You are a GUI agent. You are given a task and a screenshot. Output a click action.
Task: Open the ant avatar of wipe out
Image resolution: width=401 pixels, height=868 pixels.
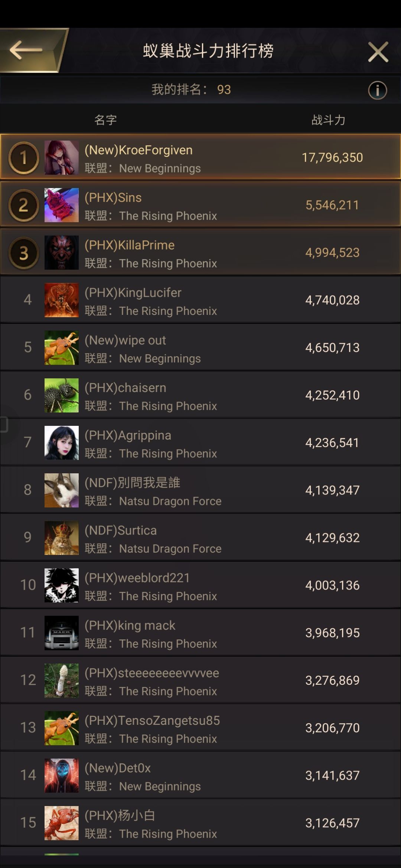click(x=62, y=348)
